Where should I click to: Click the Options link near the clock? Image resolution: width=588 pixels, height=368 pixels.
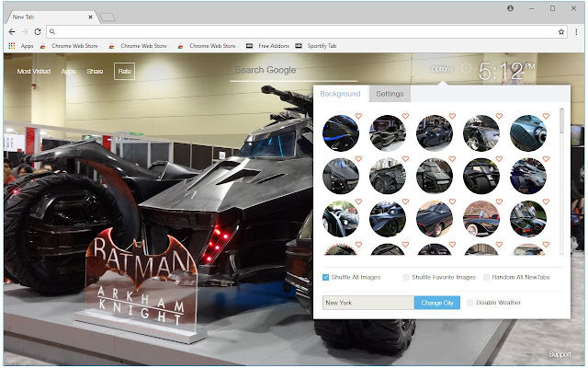[442, 69]
